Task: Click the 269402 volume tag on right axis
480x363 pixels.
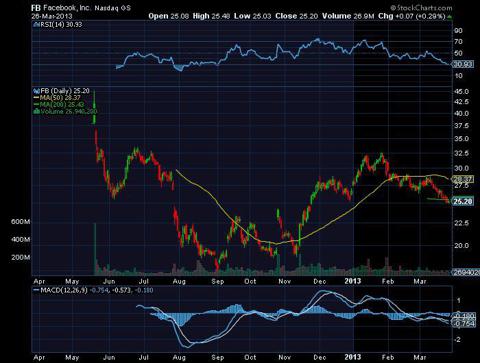Action: tap(465, 272)
